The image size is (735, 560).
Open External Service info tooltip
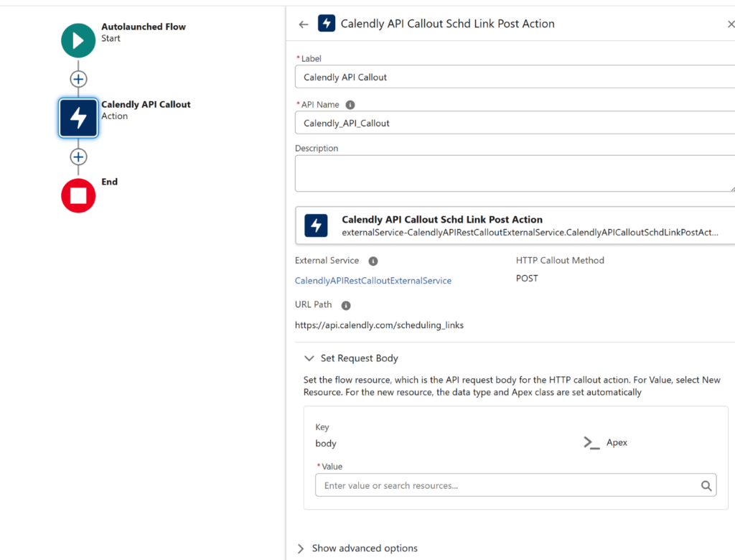pyautogui.click(x=373, y=261)
